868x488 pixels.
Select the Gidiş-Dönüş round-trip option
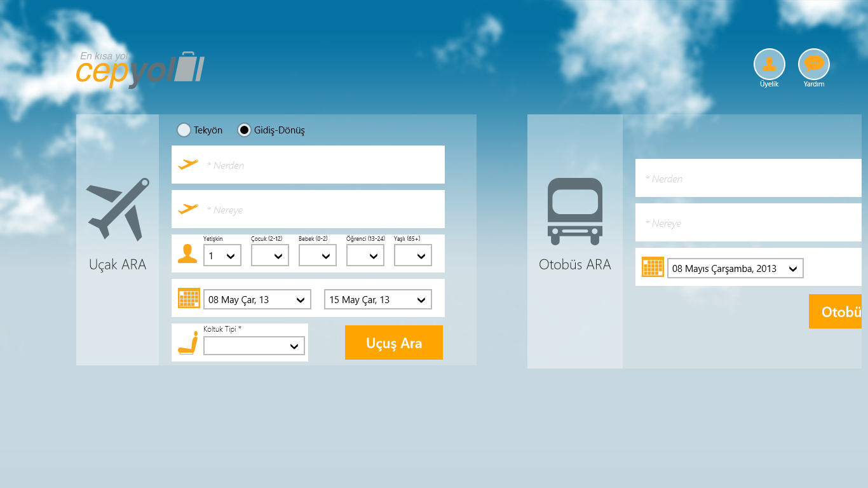pyautogui.click(x=245, y=130)
